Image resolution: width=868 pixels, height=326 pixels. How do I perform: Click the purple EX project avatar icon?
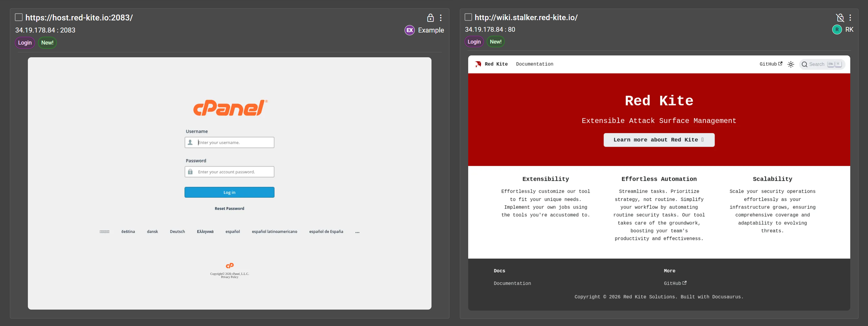409,30
